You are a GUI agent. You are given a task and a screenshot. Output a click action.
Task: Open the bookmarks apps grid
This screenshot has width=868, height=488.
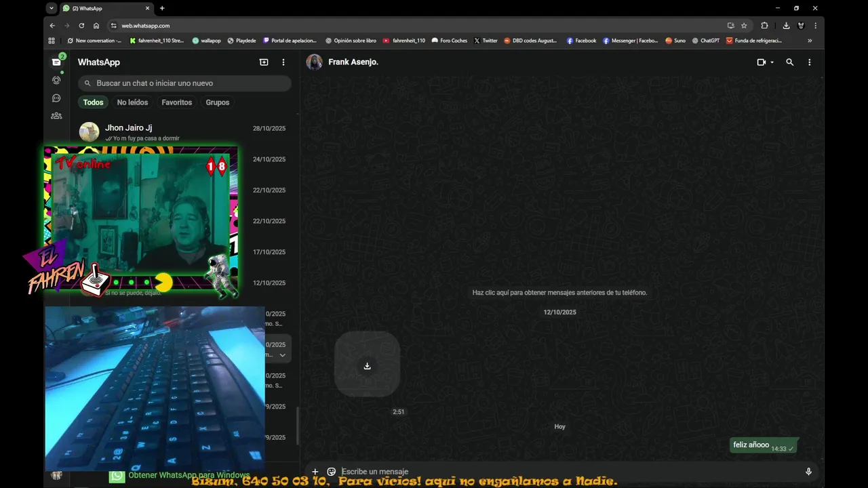pyautogui.click(x=52, y=41)
